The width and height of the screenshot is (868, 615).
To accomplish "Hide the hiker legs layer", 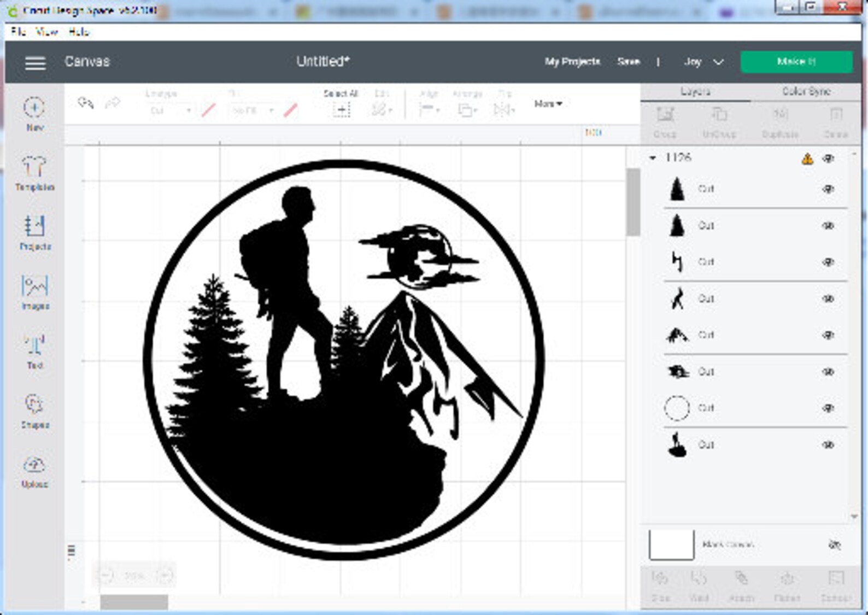I will click(829, 299).
